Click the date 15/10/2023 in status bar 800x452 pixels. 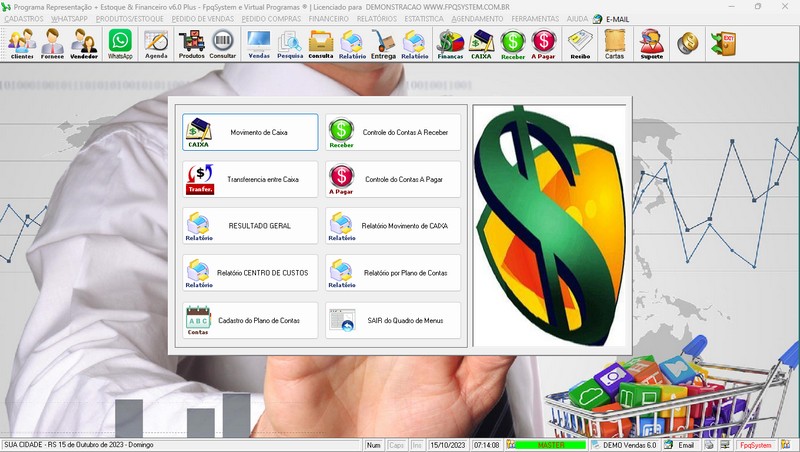(x=447, y=445)
